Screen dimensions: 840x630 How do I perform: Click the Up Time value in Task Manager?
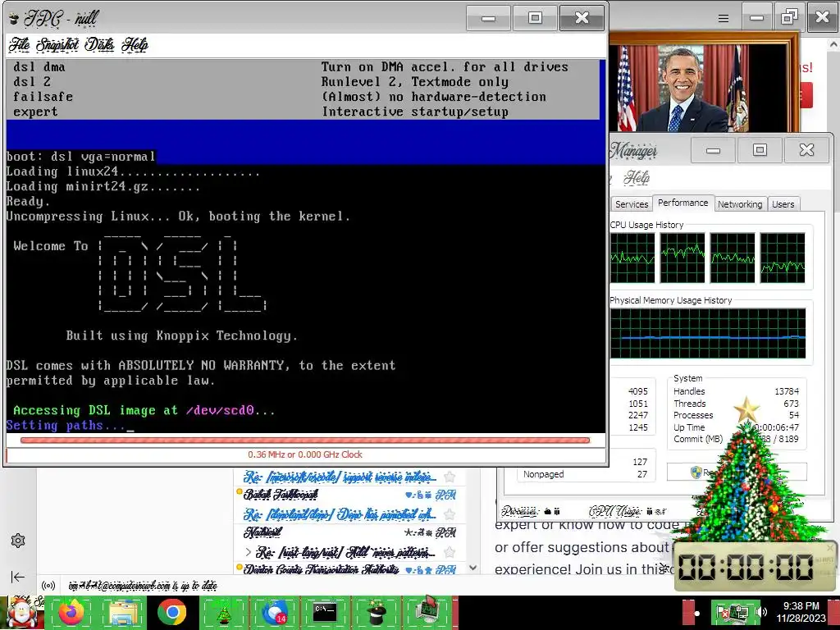pos(776,427)
